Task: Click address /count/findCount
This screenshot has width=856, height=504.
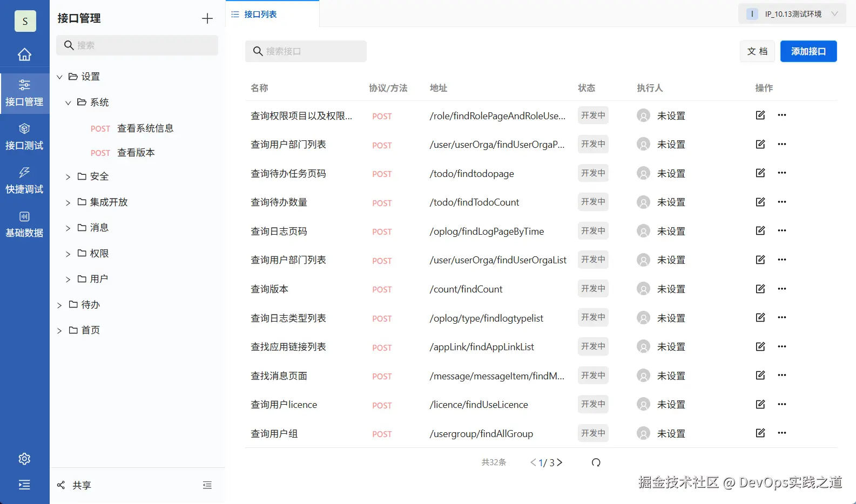Action: coord(466,289)
